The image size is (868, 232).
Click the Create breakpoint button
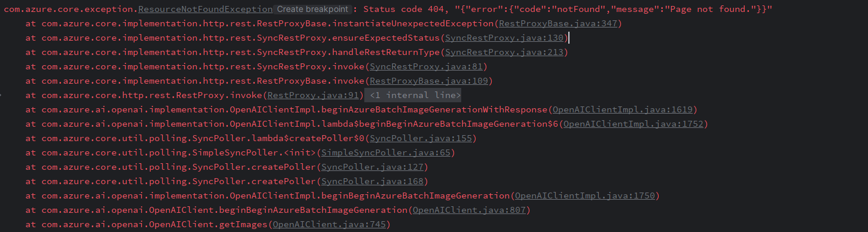(x=312, y=10)
